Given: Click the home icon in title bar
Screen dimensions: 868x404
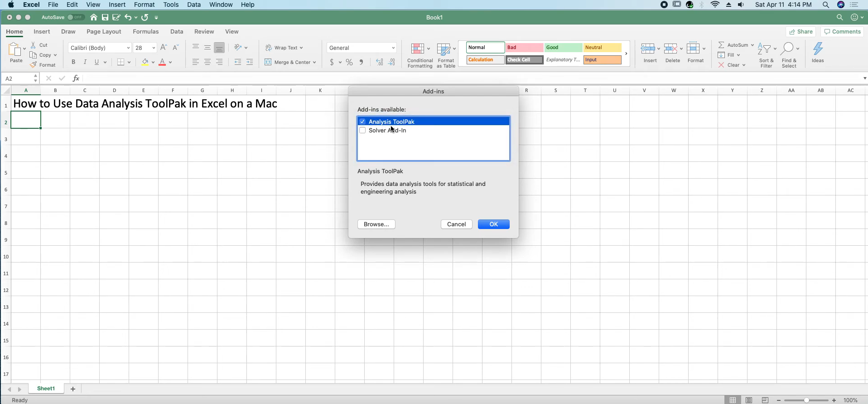Looking at the screenshot, I should (94, 17).
